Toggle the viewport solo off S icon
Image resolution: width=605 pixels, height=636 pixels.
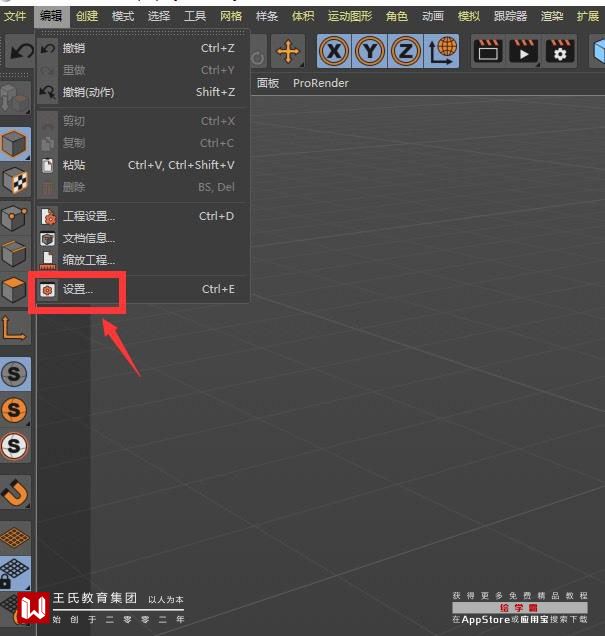point(15,374)
